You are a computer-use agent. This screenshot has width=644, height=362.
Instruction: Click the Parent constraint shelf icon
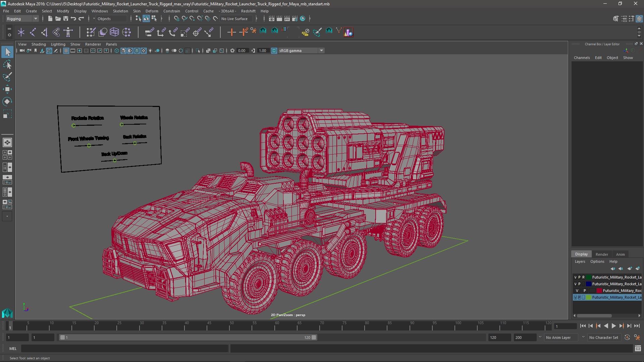coord(149,32)
